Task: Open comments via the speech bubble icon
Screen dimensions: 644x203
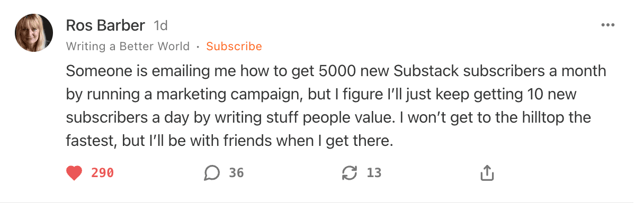Action: click(x=212, y=172)
